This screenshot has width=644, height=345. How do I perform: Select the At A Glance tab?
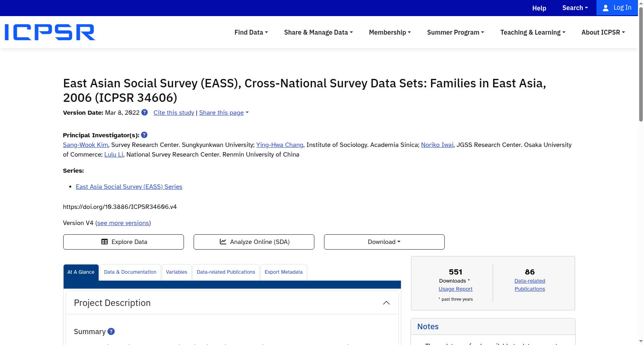point(81,272)
